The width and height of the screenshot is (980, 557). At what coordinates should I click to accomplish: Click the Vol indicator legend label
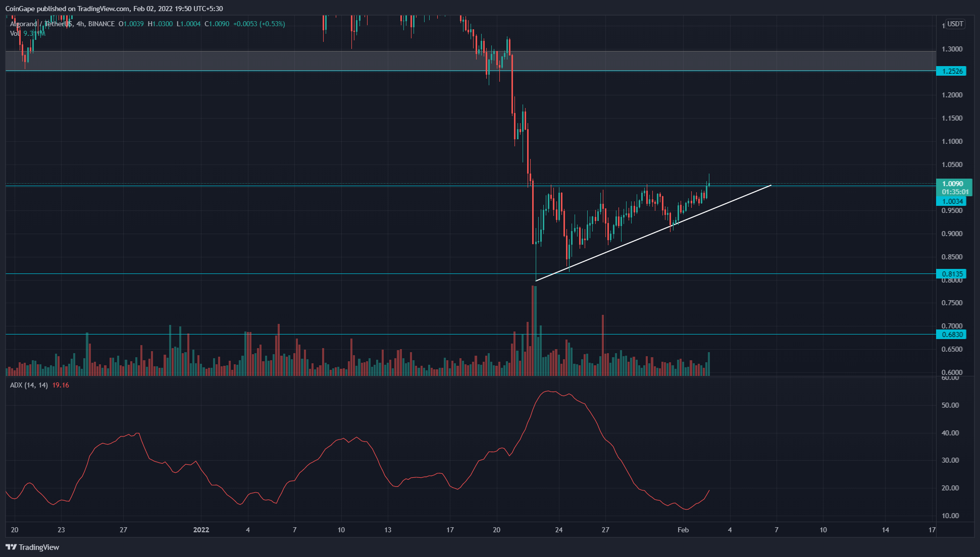pos(15,33)
